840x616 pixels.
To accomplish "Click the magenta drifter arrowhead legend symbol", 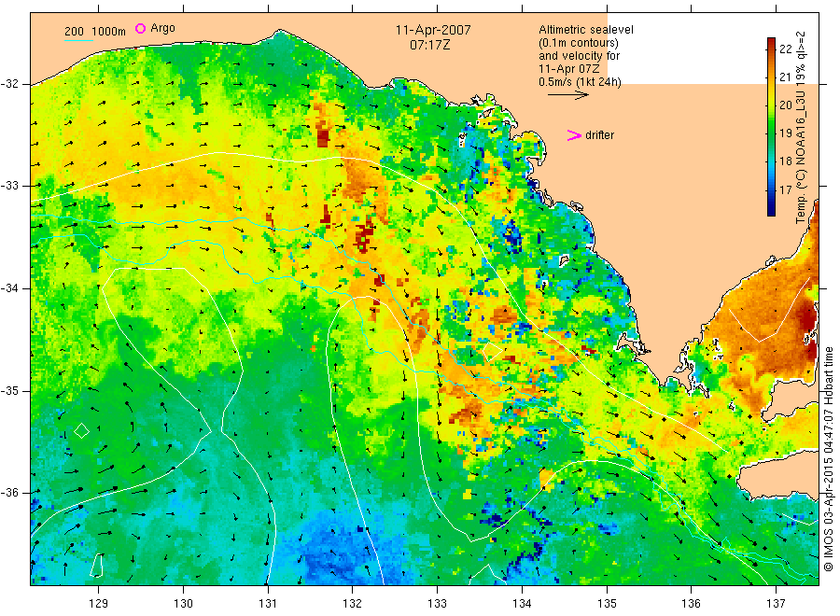I will [574, 135].
